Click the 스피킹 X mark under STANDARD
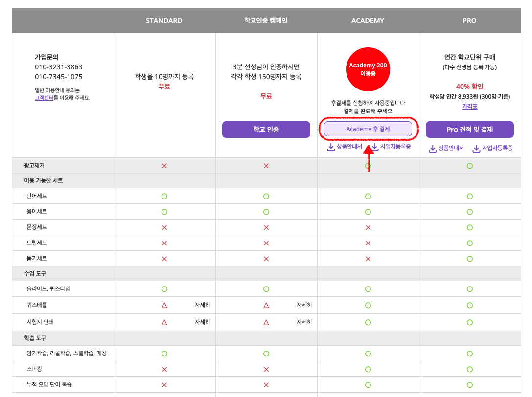Viewport: 532px width, 397px height. [x=164, y=369]
